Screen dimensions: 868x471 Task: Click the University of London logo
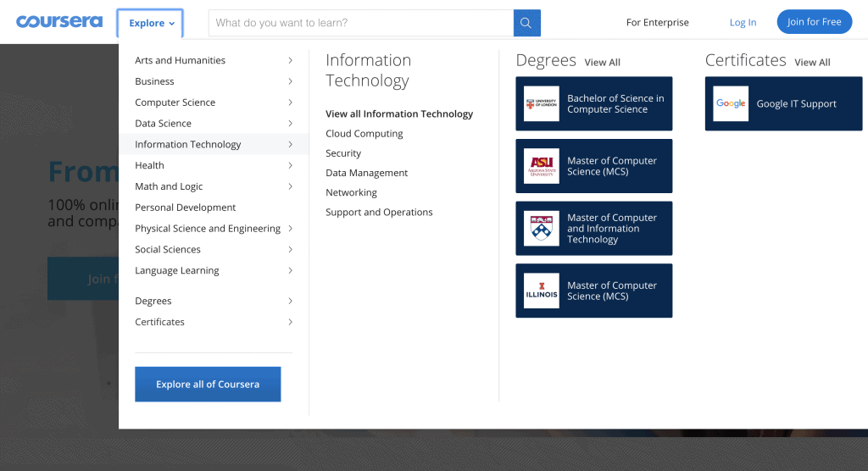(x=542, y=103)
